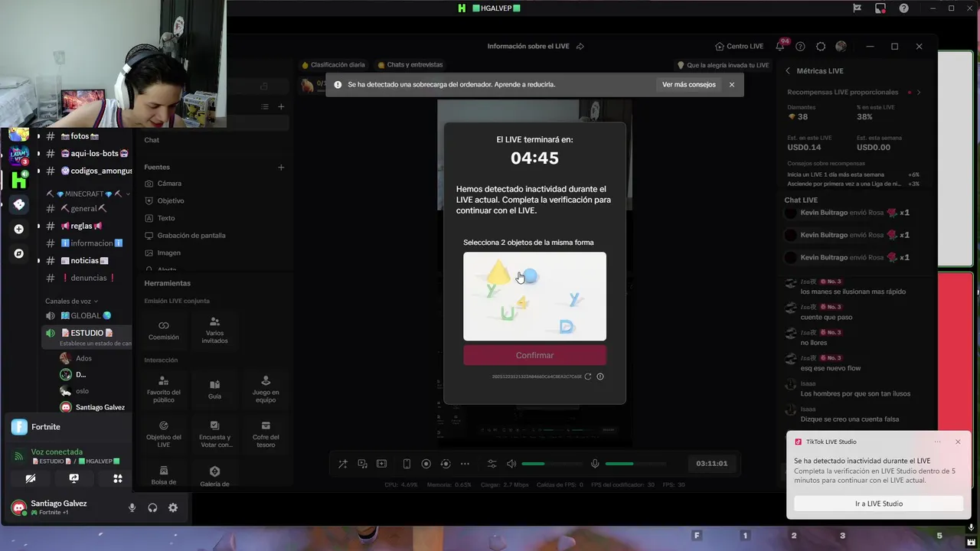Viewport: 980px width, 551px height.
Task: Open Juego en equipo tool
Action: tap(266, 389)
